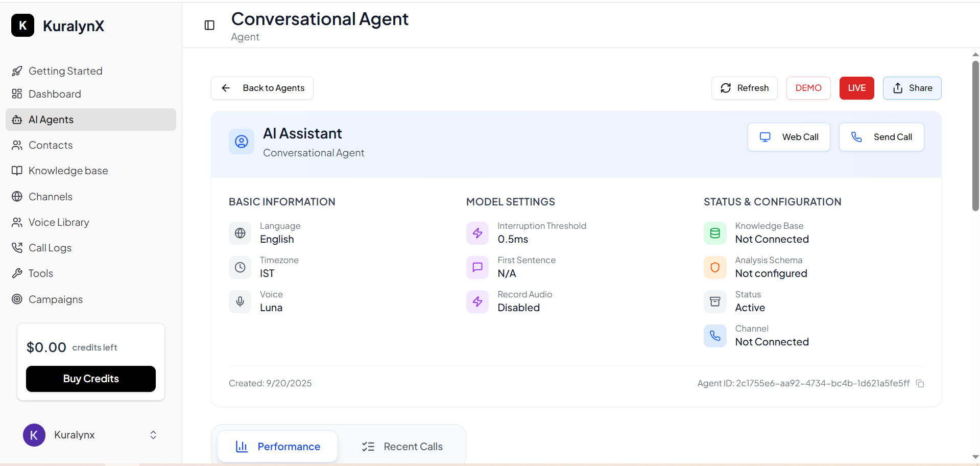This screenshot has height=466, width=980.
Task: Copy the Agent ID with the copy icon
Action: point(920,383)
